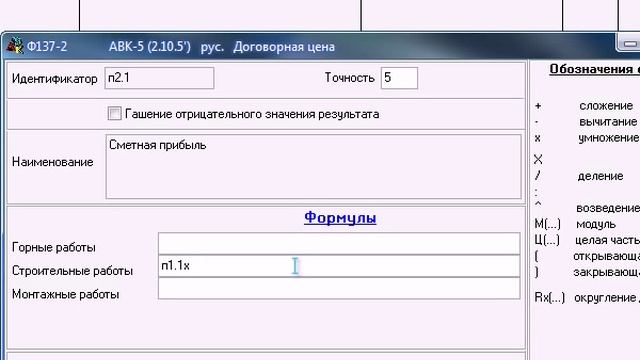Select the модуль legend entry
Image resolution: width=640 pixels, height=360 pixels.
tap(596, 224)
